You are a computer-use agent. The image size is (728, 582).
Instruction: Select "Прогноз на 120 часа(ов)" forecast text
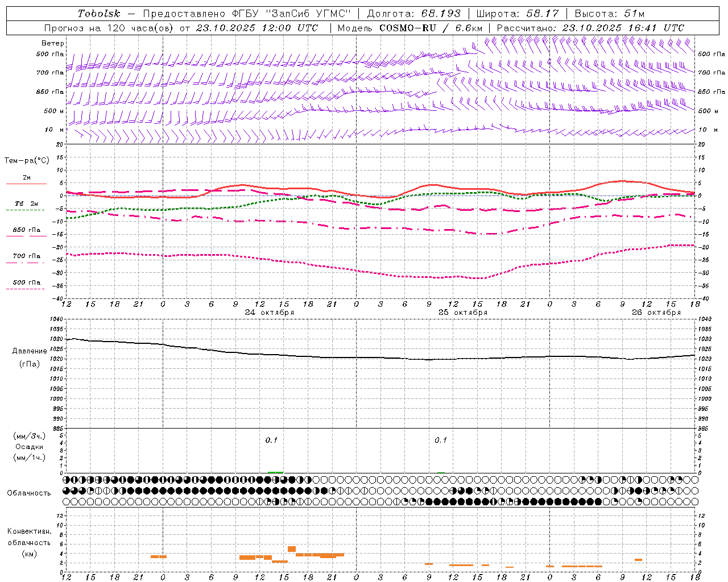110,28
